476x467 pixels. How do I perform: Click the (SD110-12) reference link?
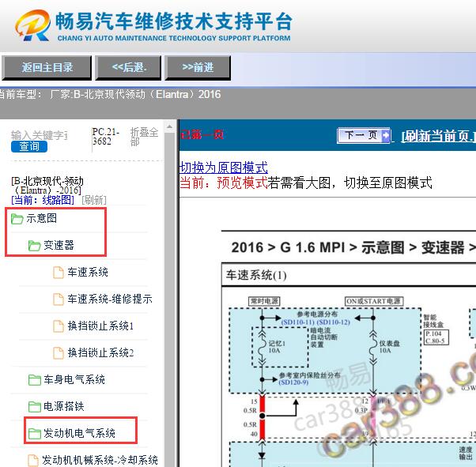pyautogui.click(x=334, y=322)
